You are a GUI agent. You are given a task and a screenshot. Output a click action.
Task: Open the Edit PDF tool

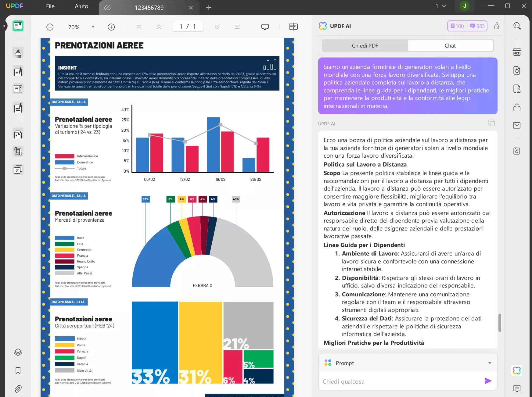[x=18, y=71]
